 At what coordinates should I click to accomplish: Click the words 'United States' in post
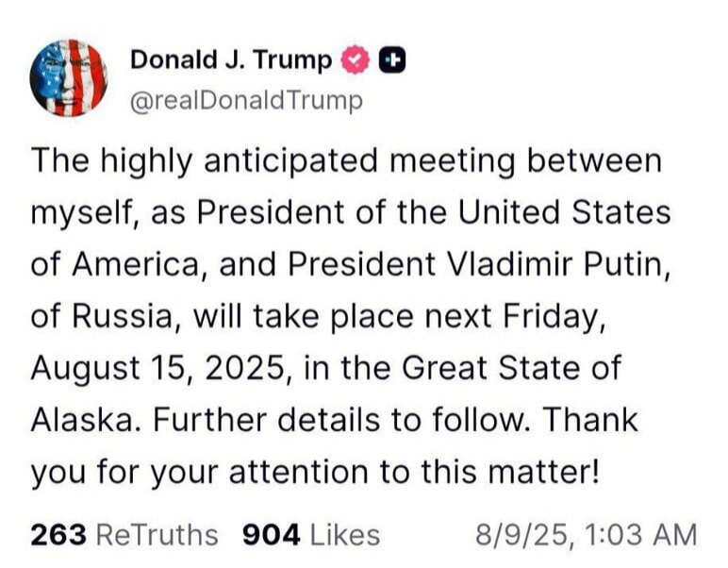point(565,212)
